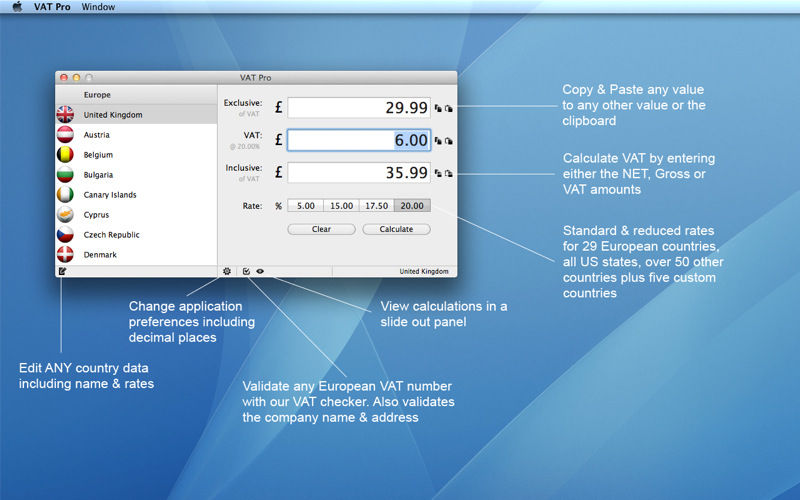Image resolution: width=800 pixels, height=500 pixels.
Task: Choose the 20.00 rate segment
Action: pyautogui.click(x=412, y=206)
